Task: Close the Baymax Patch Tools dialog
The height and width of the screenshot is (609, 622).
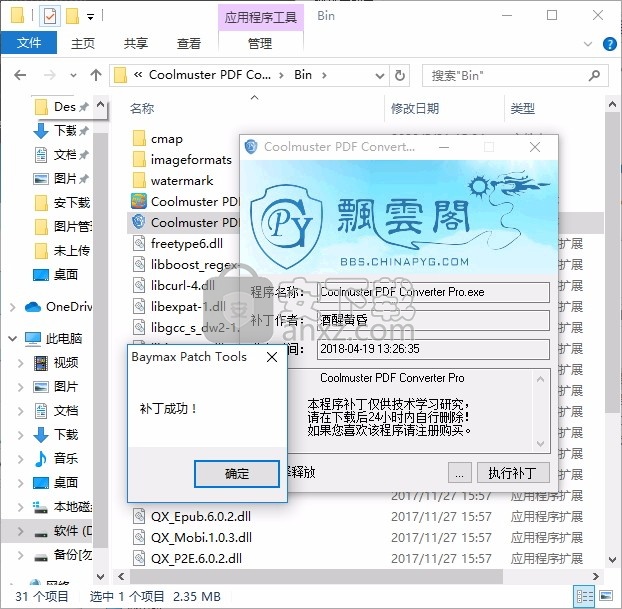Action: point(272,357)
